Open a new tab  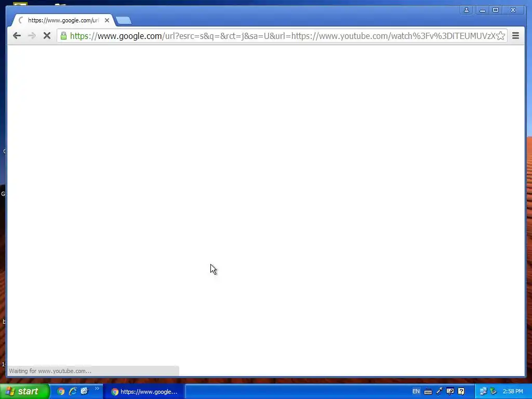124,21
